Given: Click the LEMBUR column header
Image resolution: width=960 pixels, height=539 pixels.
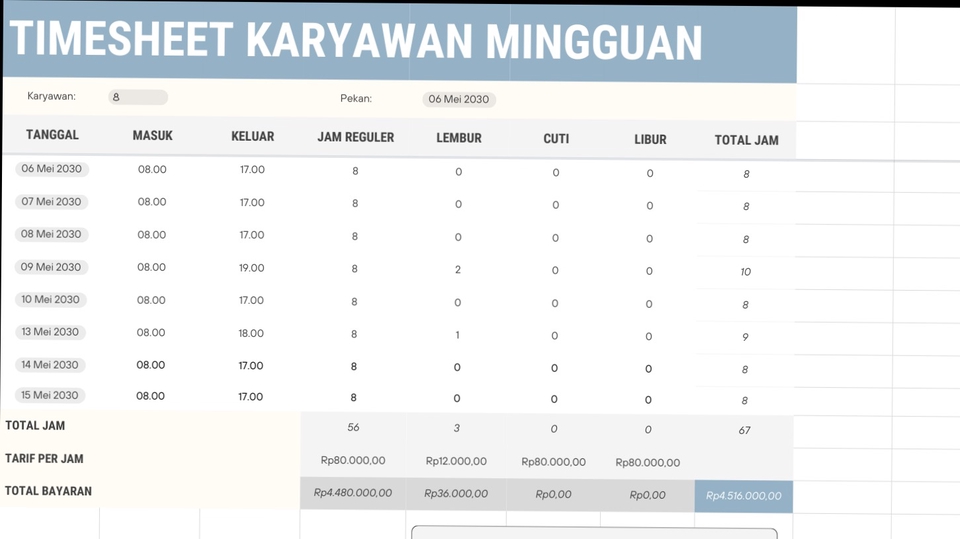Looking at the screenshot, I should pyautogui.click(x=458, y=138).
